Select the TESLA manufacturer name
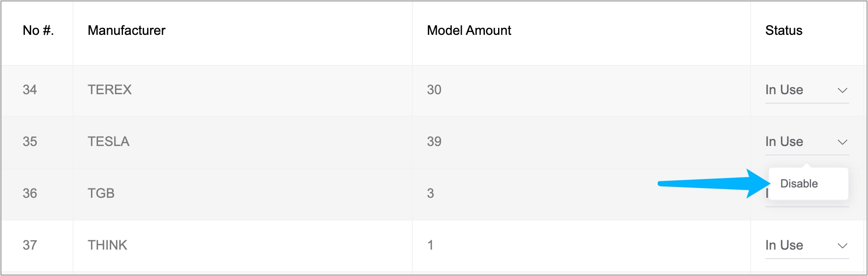868x276 pixels. click(x=108, y=142)
